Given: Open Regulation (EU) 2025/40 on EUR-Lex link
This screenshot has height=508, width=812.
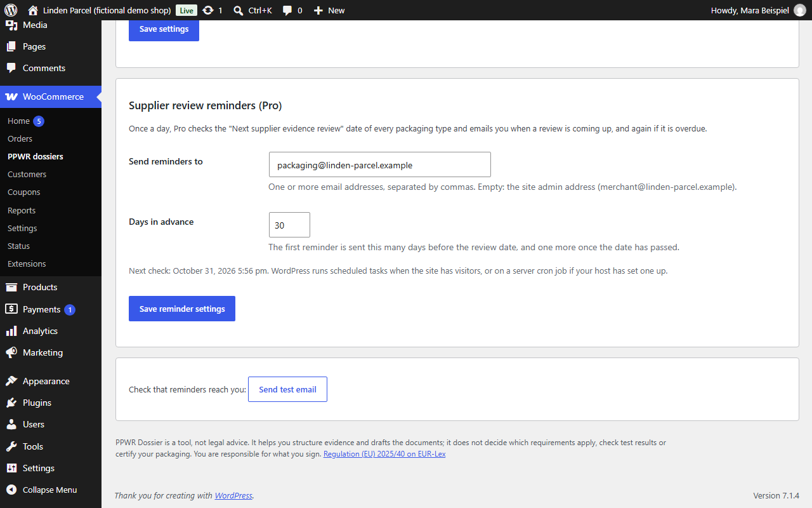Looking at the screenshot, I should (x=384, y=454).
